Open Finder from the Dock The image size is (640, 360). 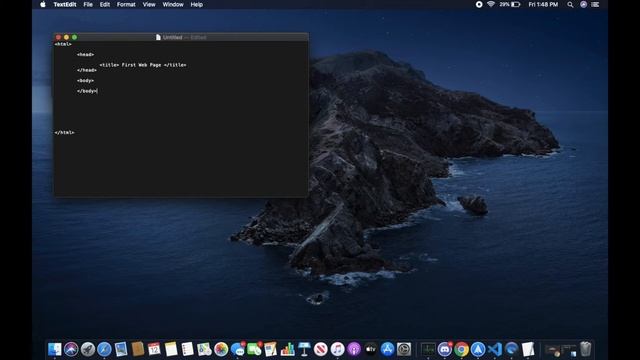55,349
